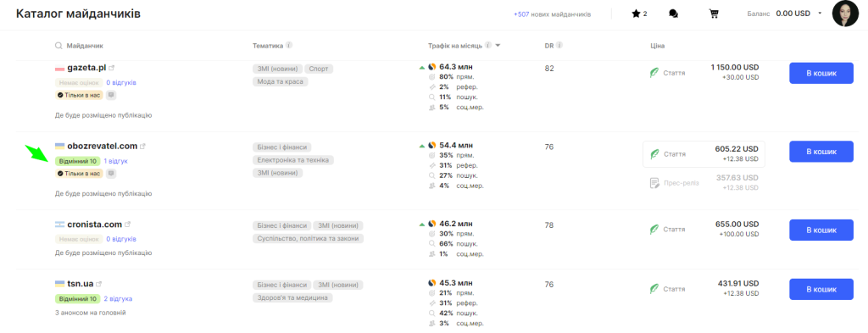Sort by Трафік на місяць dropdown arrow
The height and width of the screenshot is (333, 868).
click(x=498, y=46)
